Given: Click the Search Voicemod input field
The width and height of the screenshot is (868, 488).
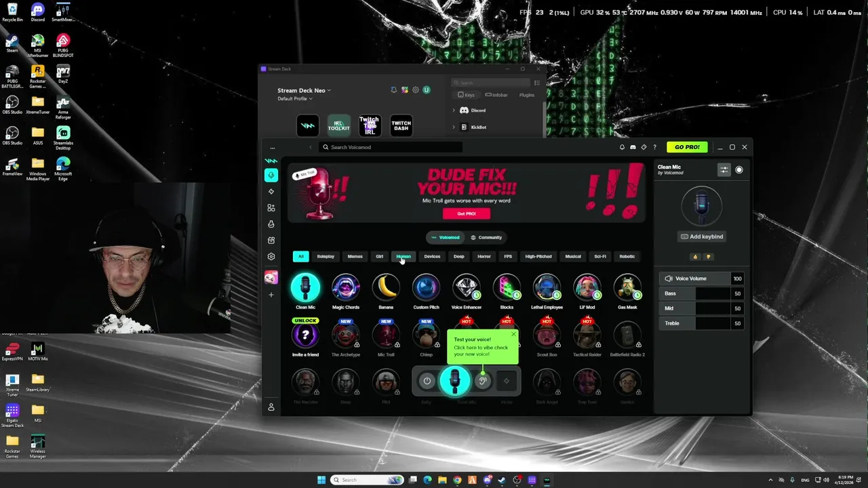Looking at the screenshot, I should [391, 147].
